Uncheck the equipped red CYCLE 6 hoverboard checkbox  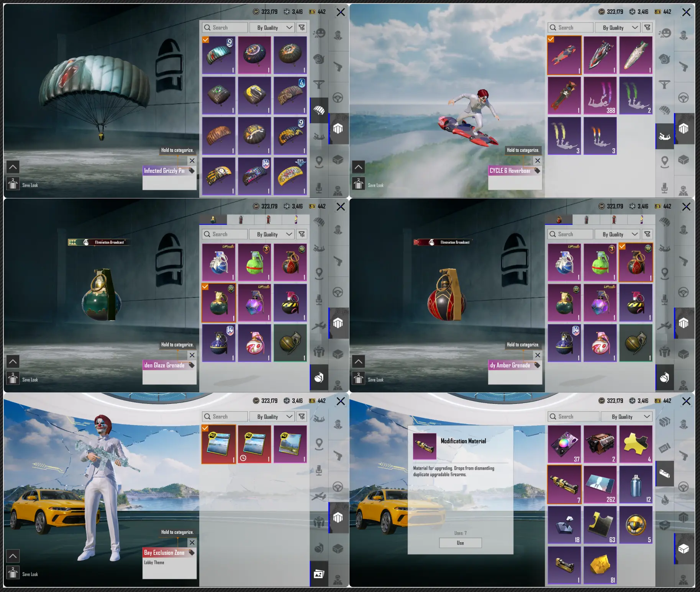tap(551, 39)
